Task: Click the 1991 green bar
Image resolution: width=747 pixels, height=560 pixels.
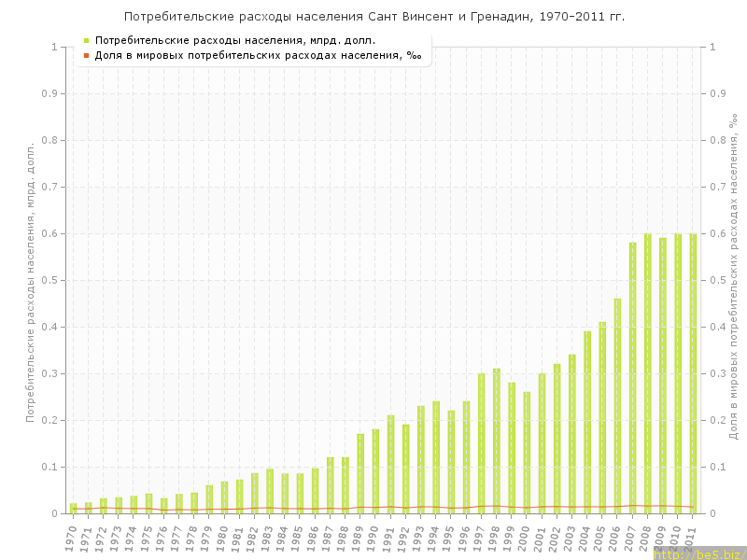Action: [390, 464]
